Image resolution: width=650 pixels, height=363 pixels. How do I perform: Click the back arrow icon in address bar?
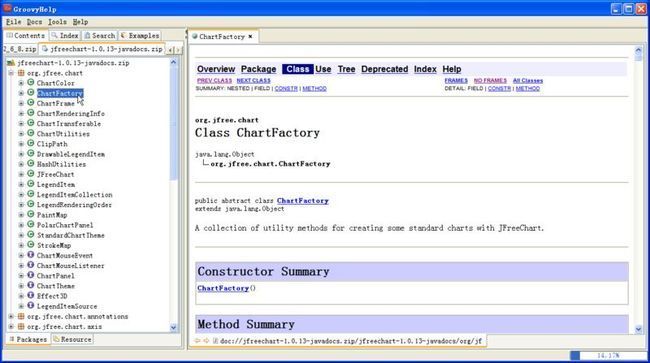197,341
